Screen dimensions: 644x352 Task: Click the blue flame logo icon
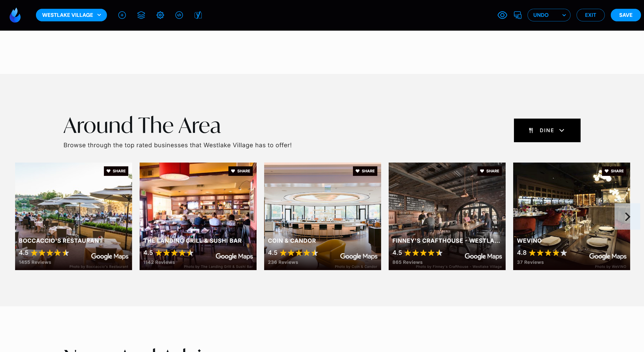coord(15,15)
